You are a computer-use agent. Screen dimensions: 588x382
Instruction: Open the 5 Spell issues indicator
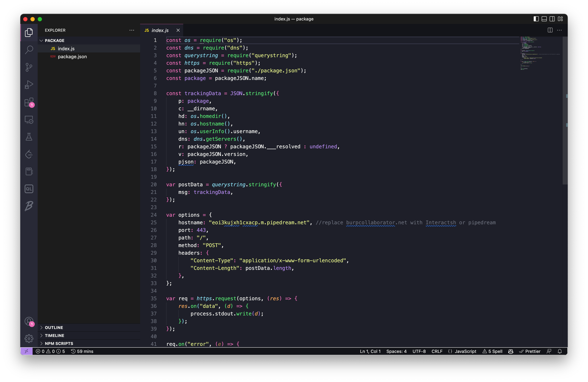point(492,351)
